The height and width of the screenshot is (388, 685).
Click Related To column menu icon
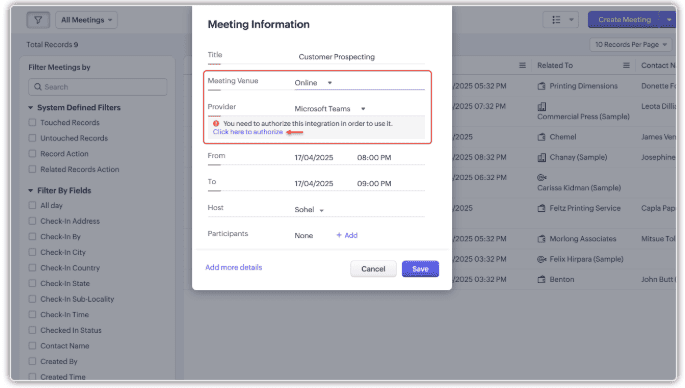click(626, 66)
